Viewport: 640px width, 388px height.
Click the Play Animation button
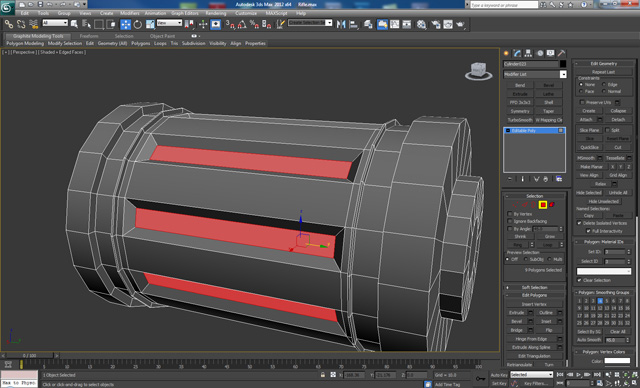tap(578, 375)
